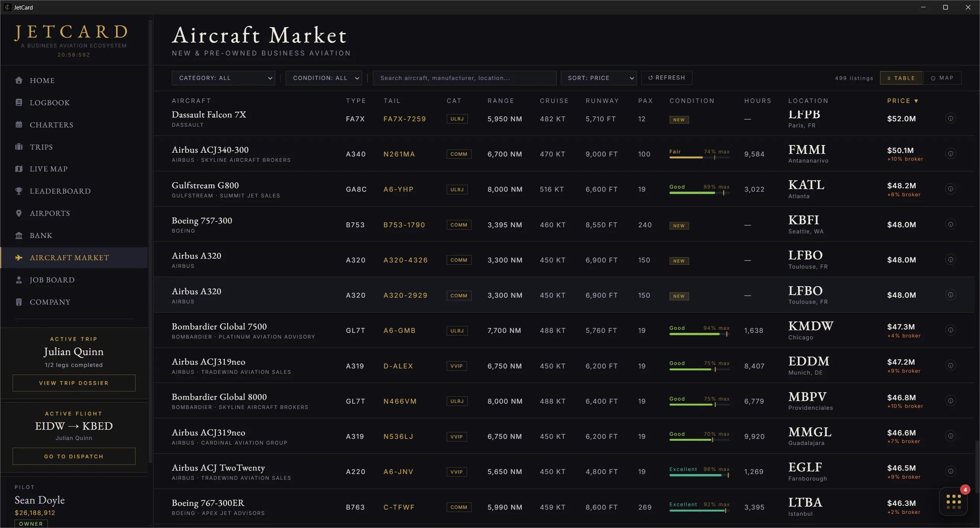The image size is (980, 528).
Task: Click the Trips suitcase icon
Action: [x=19, y=147]
